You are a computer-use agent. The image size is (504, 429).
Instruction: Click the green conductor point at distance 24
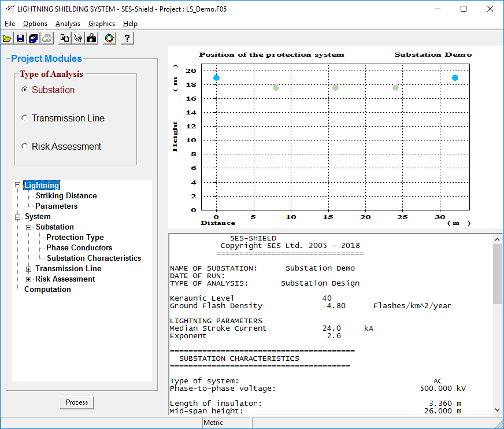(395, 87)
